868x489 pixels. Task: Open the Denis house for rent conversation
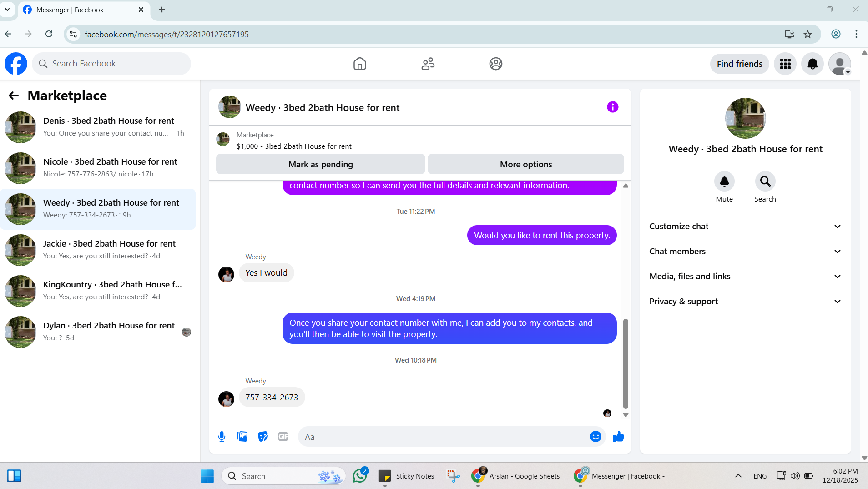(x=98, y=127)
